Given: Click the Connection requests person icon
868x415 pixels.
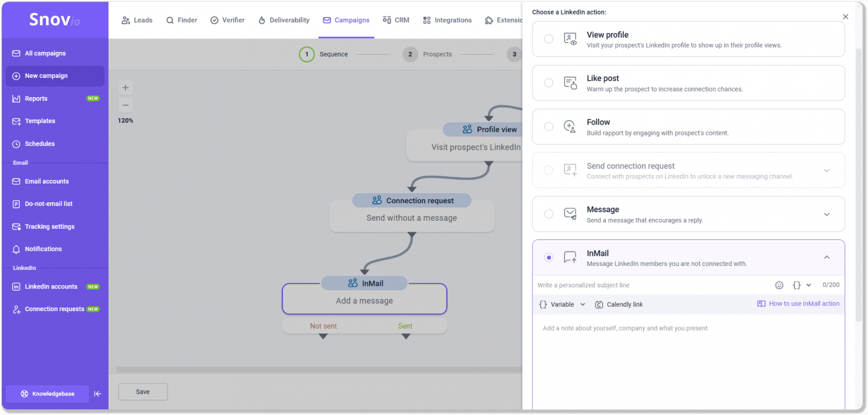Looking at the screenshot, I should [16, 309].
